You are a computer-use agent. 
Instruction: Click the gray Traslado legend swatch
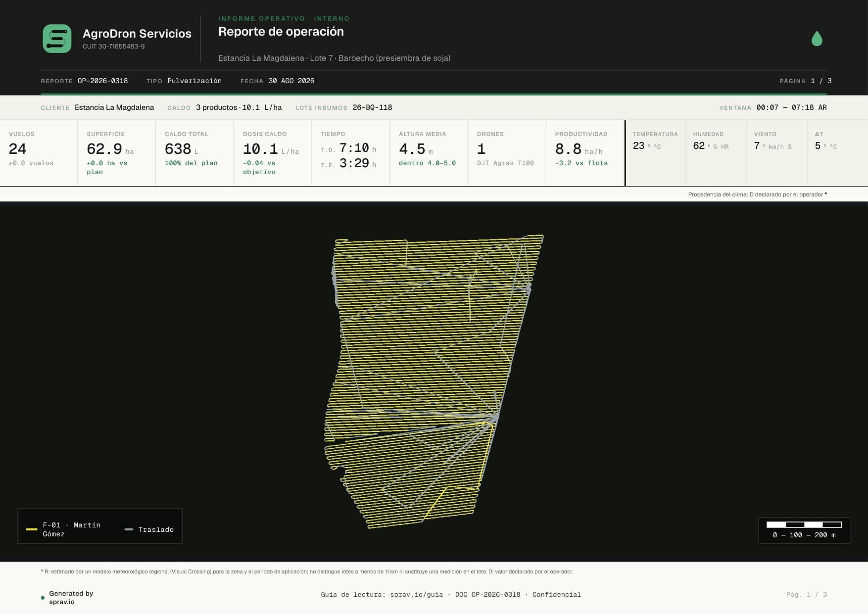[x=129, y=529]
